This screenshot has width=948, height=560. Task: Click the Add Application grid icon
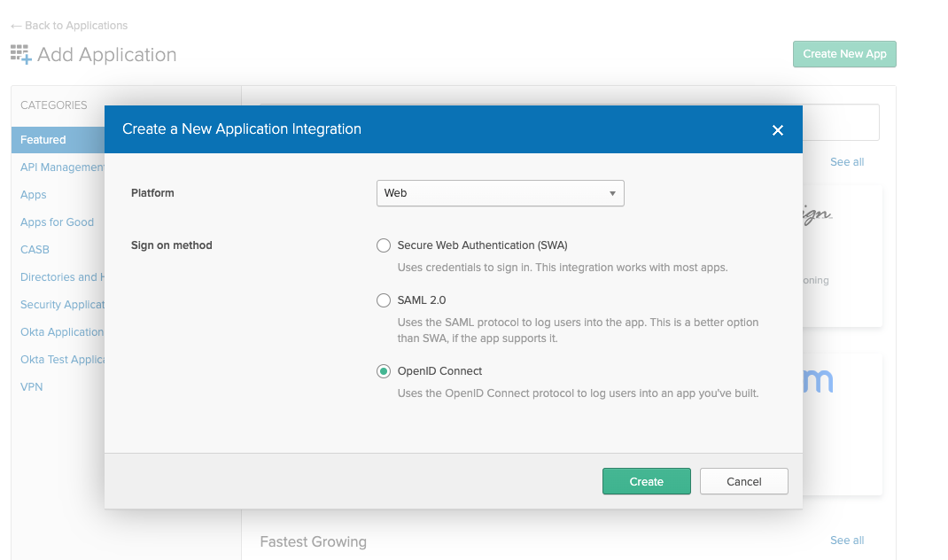pos(19,54)
